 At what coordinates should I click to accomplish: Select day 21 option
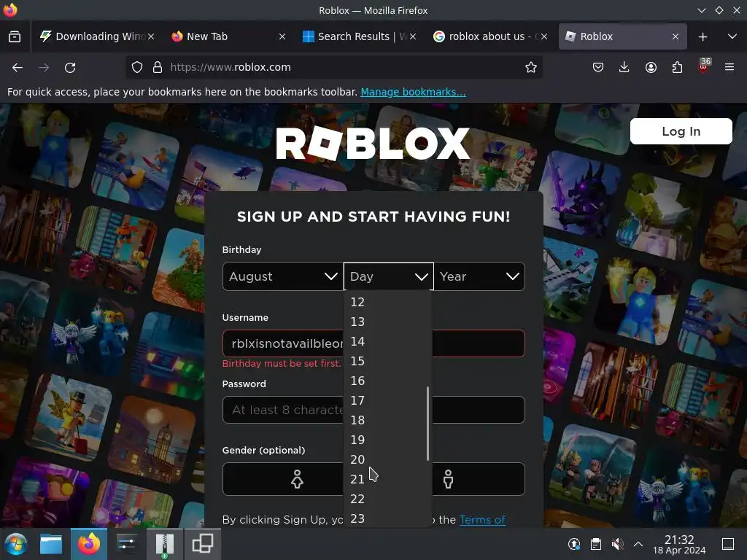(387, 479)
